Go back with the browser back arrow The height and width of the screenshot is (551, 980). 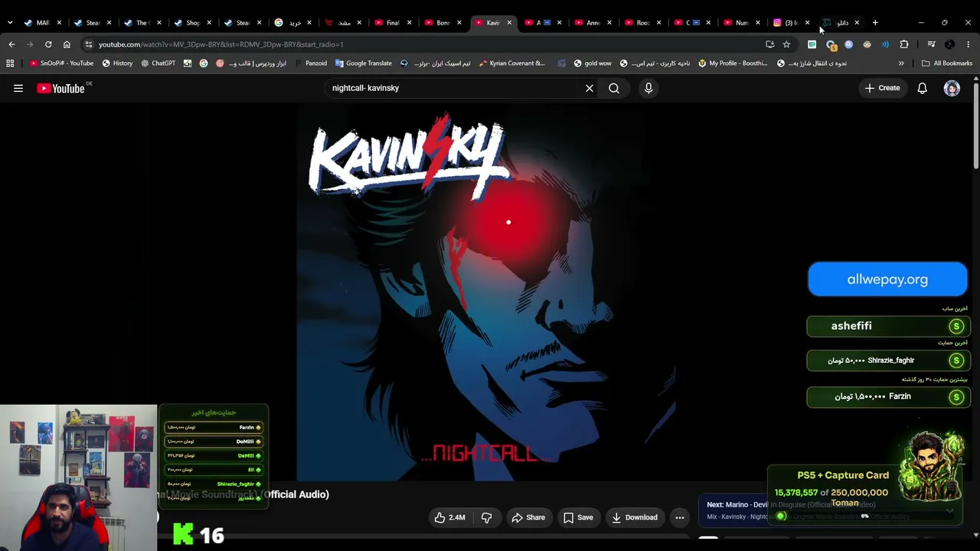click(x=11, y=44)
